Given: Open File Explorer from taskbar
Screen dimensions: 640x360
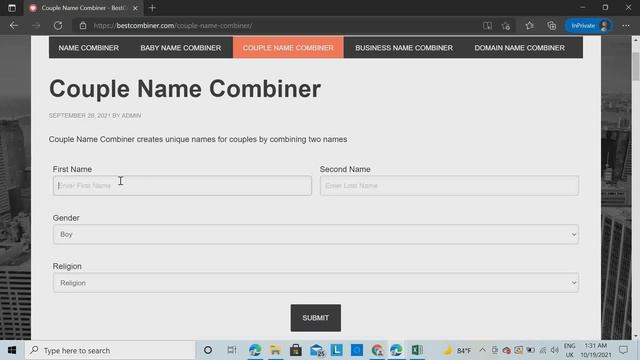Looking at the screenshot, I should point(276,350).
